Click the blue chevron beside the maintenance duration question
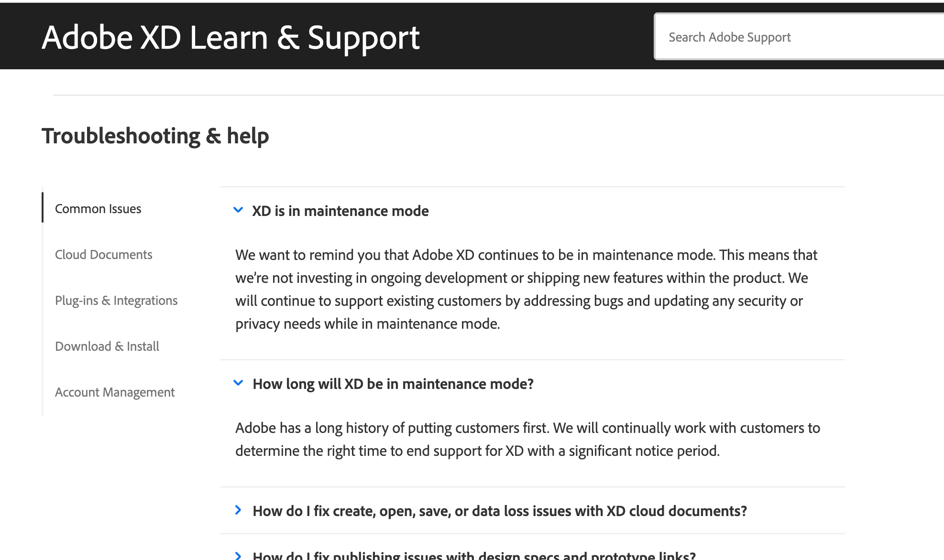The width and height of the screenshot is (944, 560). pyautogui.click(x=238, y=383)
